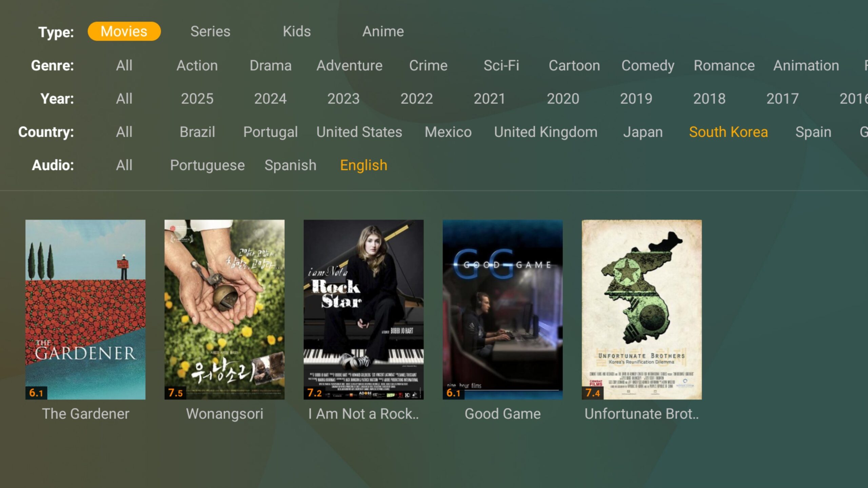This screenshot has height=488, width=868.
Task: Choose Spanish audio language
Action: pos(290,165)
